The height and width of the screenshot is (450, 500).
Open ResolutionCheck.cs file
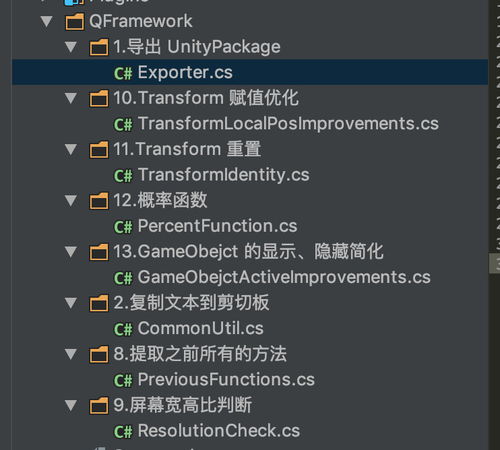click(x=207, y=431)
